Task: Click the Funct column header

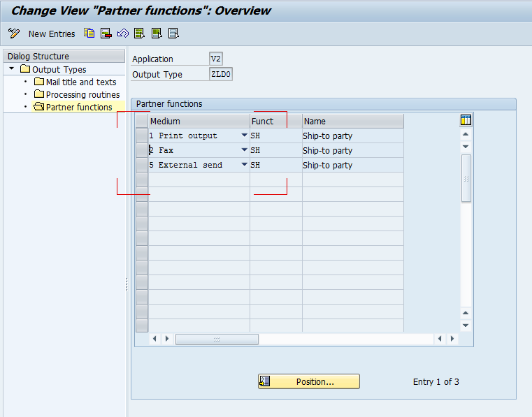Action: pos(276,121)
